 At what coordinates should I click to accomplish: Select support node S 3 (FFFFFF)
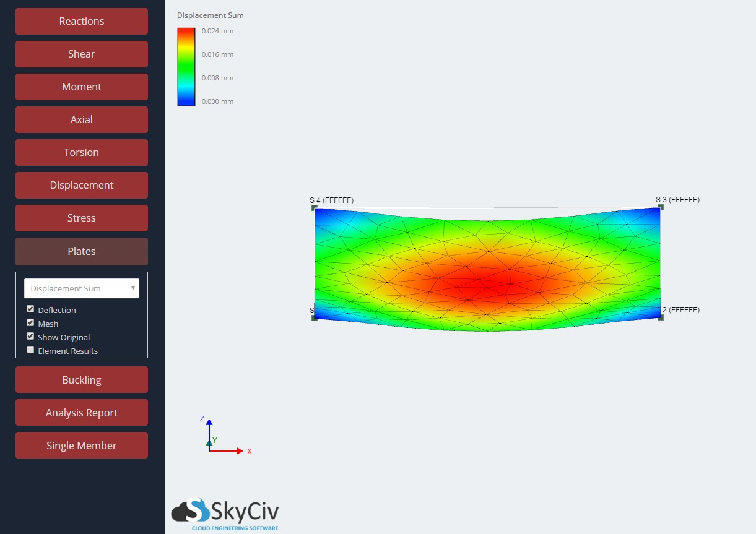[x=661, y=207]
